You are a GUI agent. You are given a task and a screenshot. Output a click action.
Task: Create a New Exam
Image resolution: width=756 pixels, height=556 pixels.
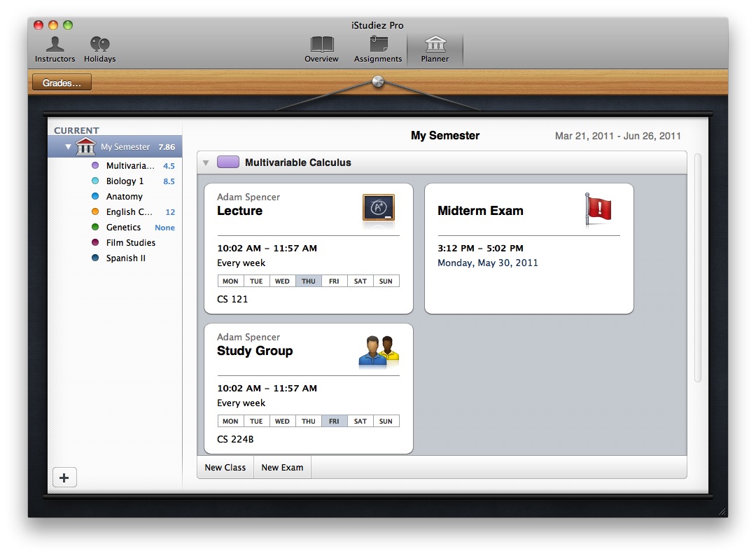click(281, 467)
